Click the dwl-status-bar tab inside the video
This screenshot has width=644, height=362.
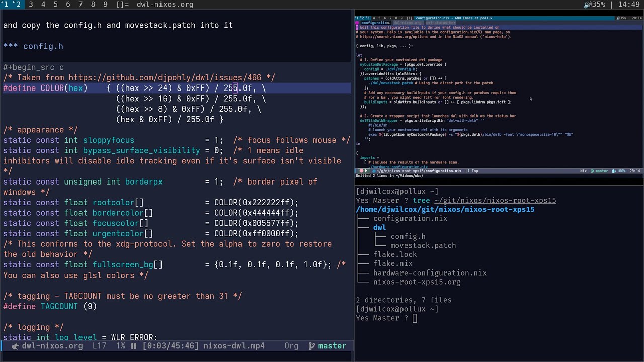coord(440,23)
